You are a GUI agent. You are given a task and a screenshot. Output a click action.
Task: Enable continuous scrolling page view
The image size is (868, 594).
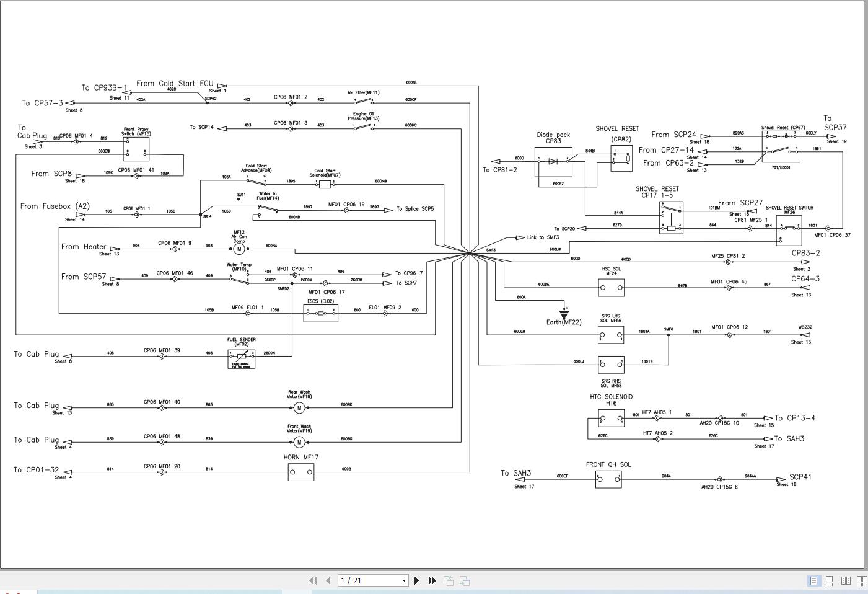coord(829,581)
